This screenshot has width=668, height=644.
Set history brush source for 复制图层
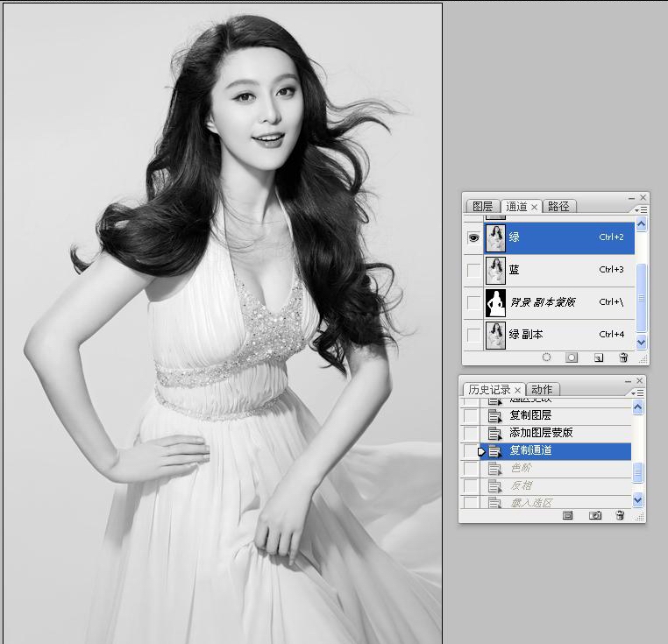click(472, 415)
